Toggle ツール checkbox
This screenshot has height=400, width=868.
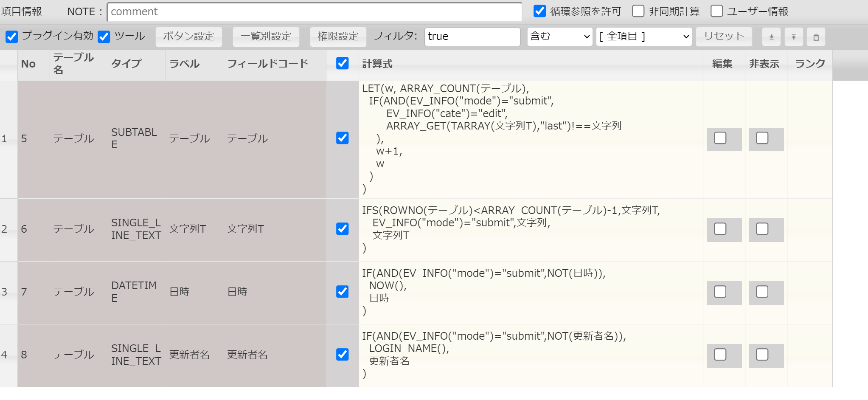point(104,37)
